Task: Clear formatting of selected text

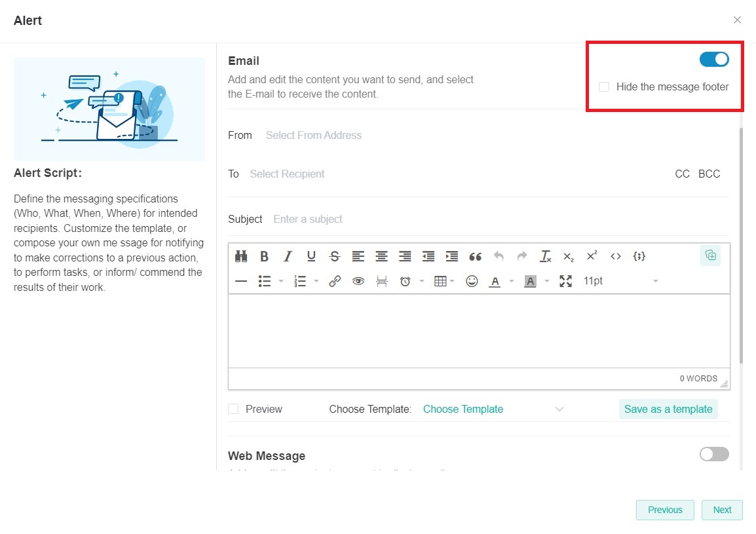Action: tap(545, 256)
